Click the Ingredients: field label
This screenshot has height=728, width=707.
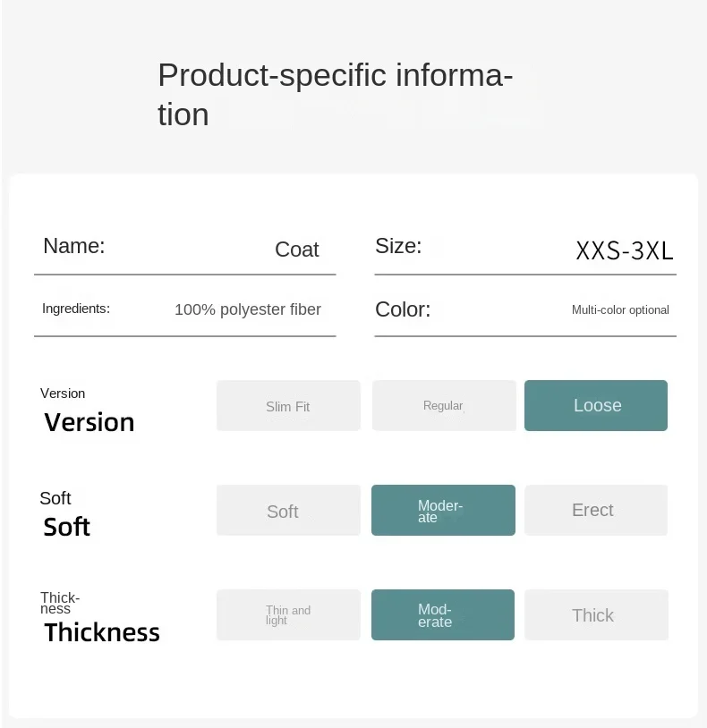point(76,309)
